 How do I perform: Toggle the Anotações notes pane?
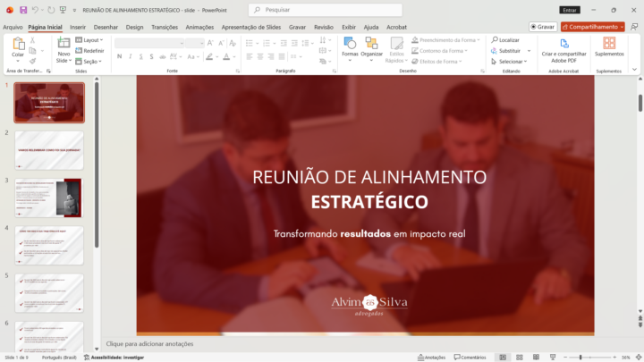pos(430,357)
